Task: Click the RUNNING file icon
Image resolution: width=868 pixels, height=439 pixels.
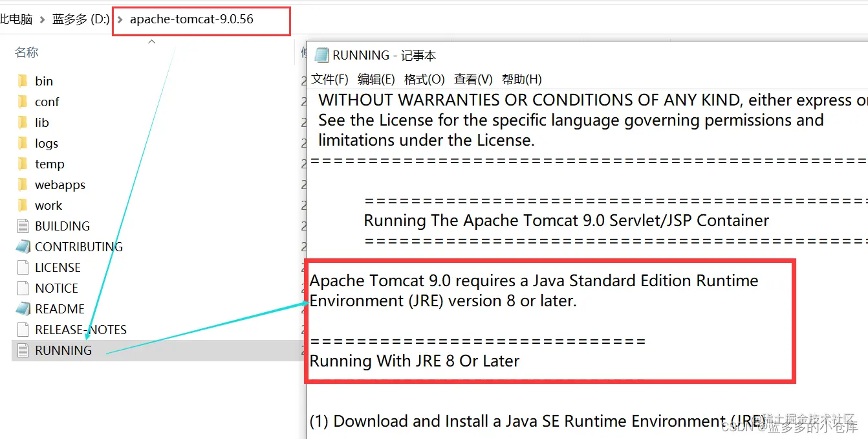Action: [23, 350]
